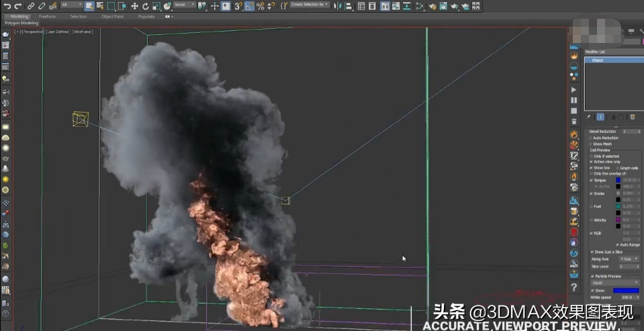Switch to the Populate ribbon tab

146,16
